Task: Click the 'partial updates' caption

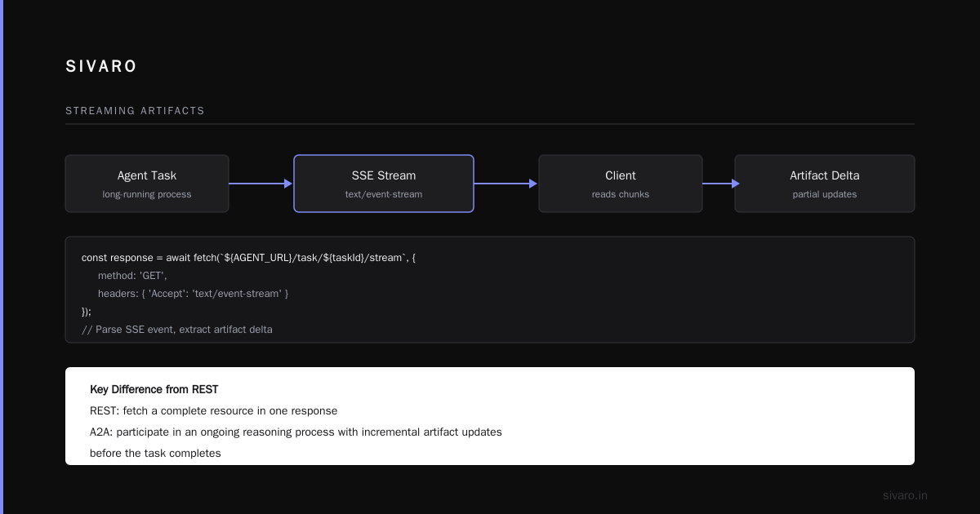Action: coord(825,195)
